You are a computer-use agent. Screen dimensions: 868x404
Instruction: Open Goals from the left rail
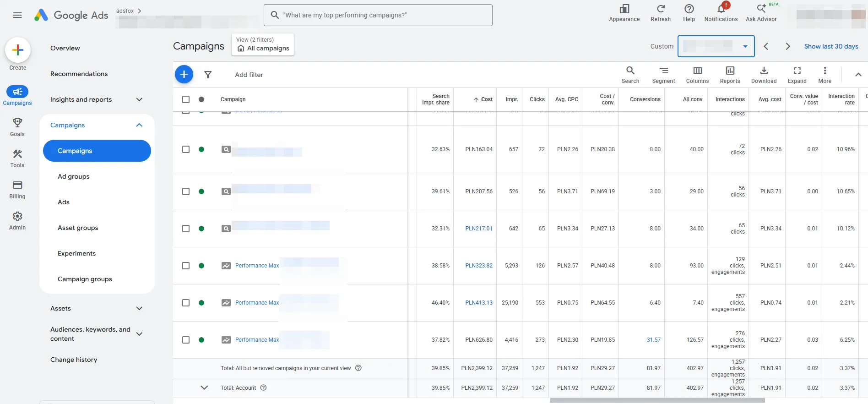pyautogui.click(x=17, y=127)
